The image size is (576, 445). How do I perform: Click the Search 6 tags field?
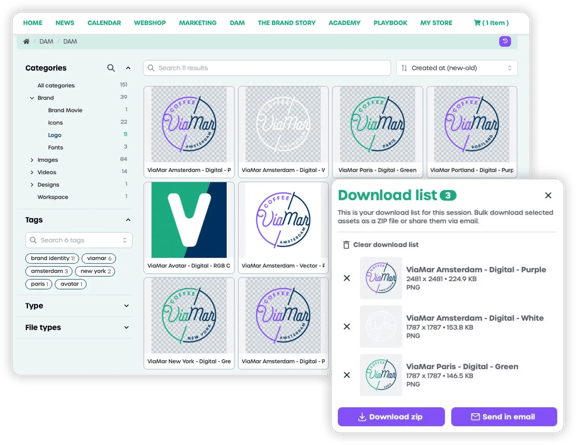click(79, 240)
